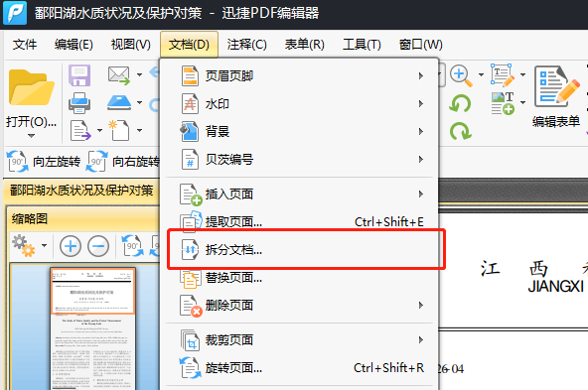The image size is (588, 390).
Task: Click the send email envelope icon
Action: (119, 75)
